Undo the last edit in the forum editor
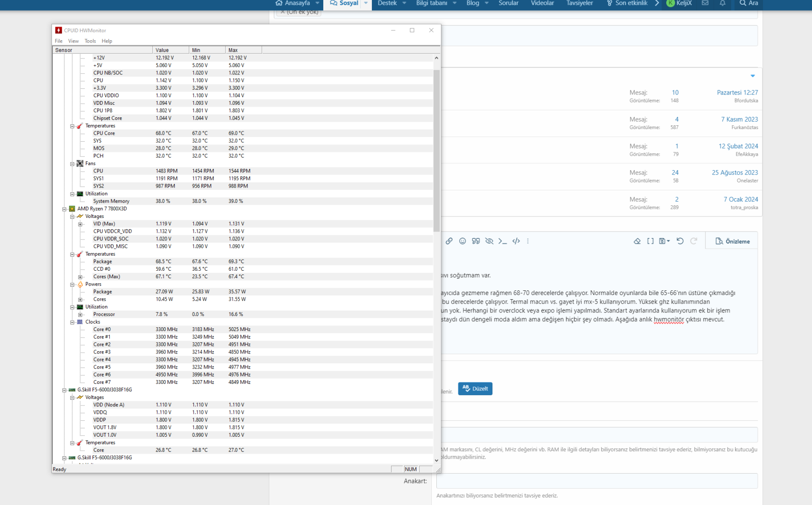The width and height of the screenshot is (812, 505). click(680, 241)
